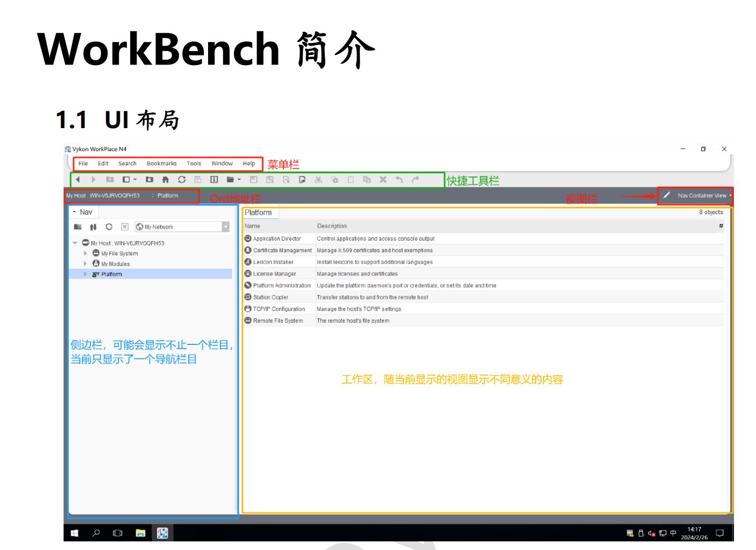This screenshot has height=550, width=756.
Task: Click the up-down arrows icon in Nav sidebar
Action: tap(94, 227)
